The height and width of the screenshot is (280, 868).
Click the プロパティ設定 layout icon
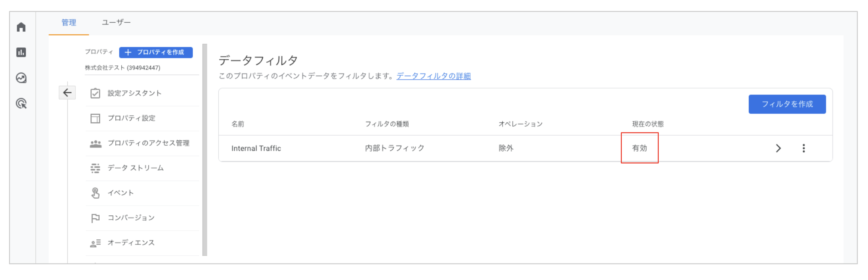(x=95, y=118)
